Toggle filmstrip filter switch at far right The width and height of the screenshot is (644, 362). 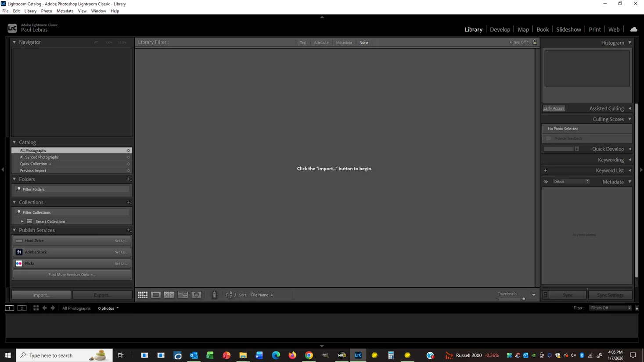[x=637, y=308]
